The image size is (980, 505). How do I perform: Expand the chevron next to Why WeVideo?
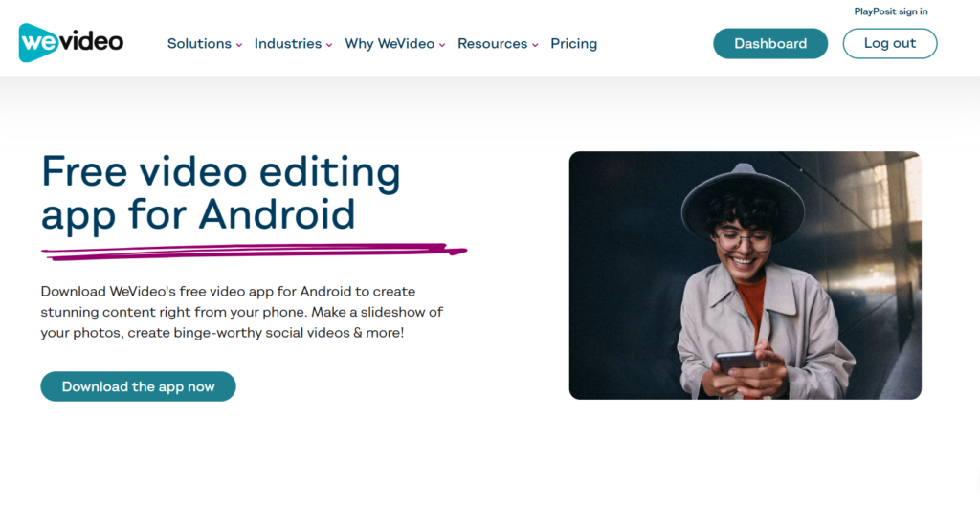tap(442, 45)
